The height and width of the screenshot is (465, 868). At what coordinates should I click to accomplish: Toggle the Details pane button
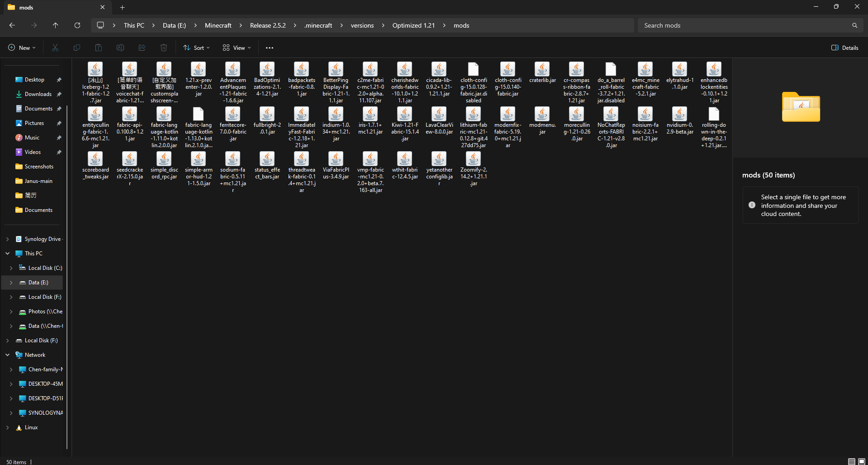tap(844, 48)
